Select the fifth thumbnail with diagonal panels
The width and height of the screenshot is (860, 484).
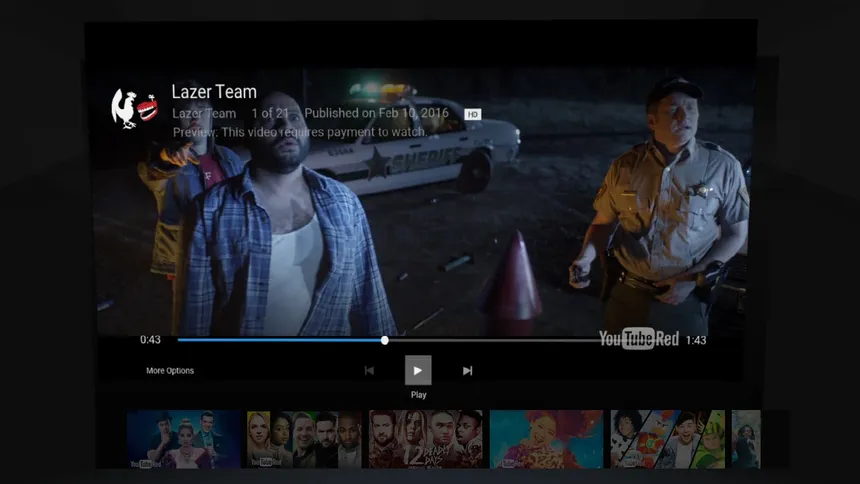coord(667,439)
